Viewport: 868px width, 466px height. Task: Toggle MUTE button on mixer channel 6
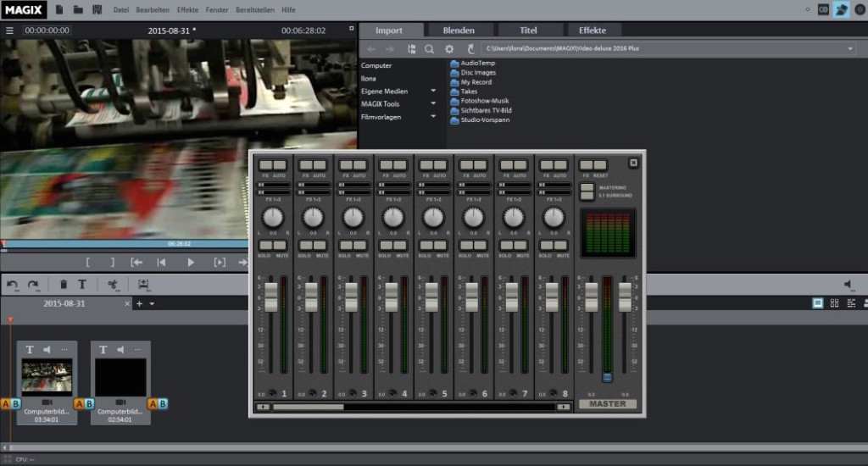tap(481, 245)
